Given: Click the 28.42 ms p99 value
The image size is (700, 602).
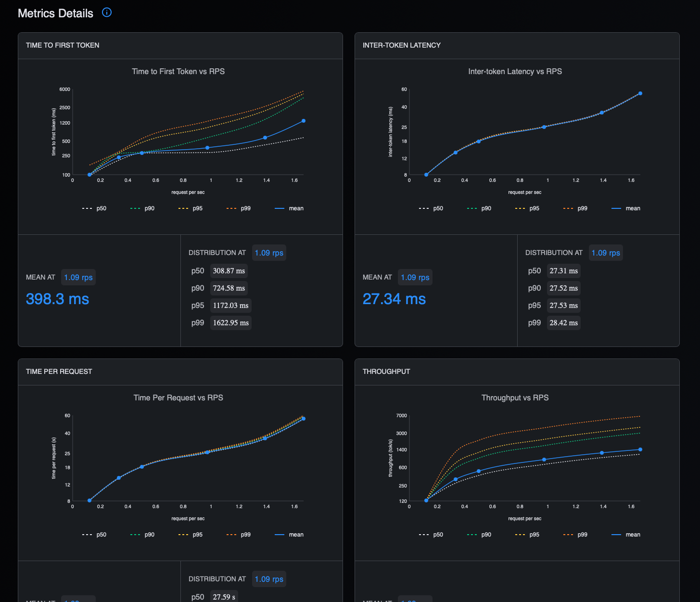Looking at the screenshot, I should tap(564, 323).
